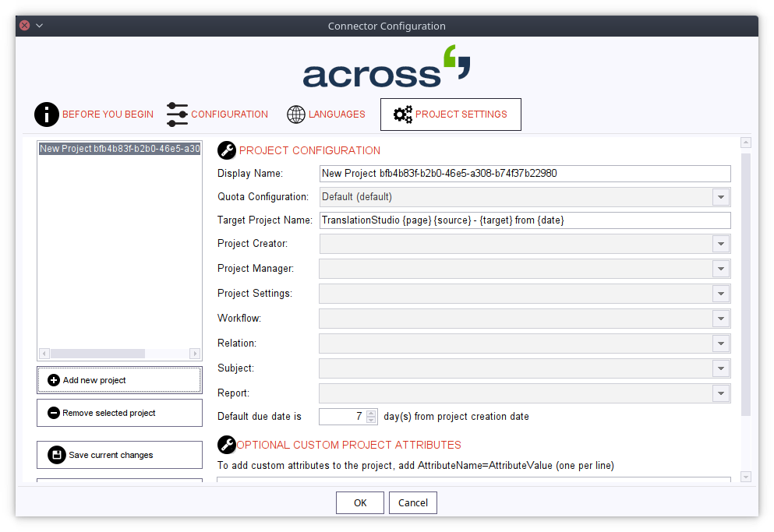
Task: Expand the Relation dropdown
Action: pos(721,344)
